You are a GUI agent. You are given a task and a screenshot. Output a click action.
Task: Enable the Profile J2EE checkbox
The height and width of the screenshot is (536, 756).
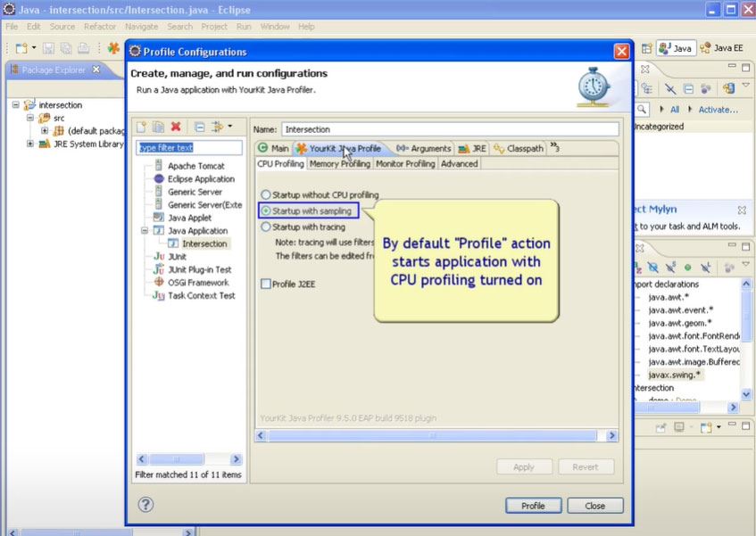point(265,284)
